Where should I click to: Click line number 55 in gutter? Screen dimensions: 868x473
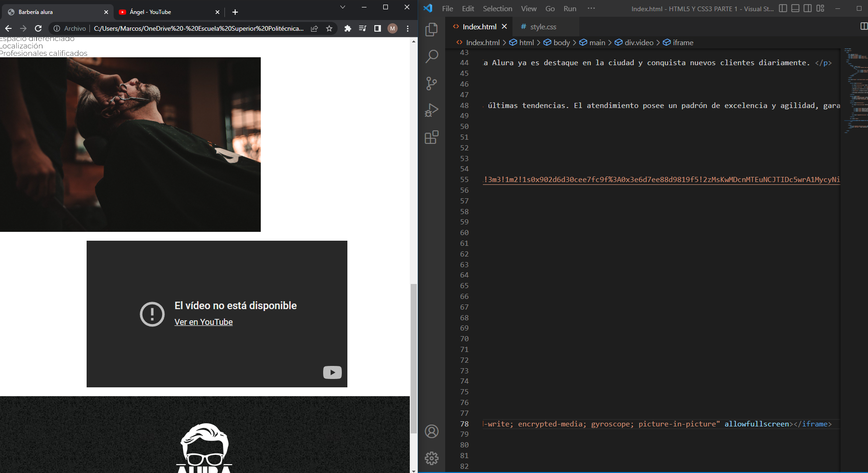[464, 179]
